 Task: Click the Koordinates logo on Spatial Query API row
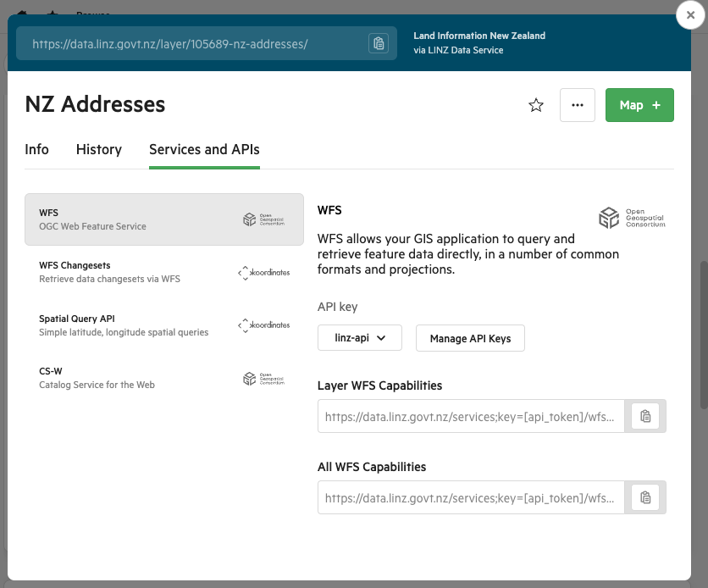(264, 325)
